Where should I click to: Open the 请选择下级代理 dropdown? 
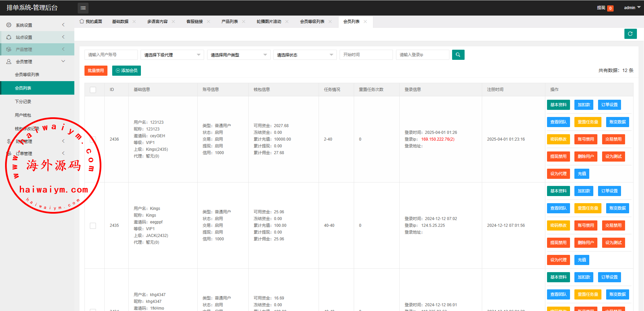pyautogui.click(x=172, y=55)
